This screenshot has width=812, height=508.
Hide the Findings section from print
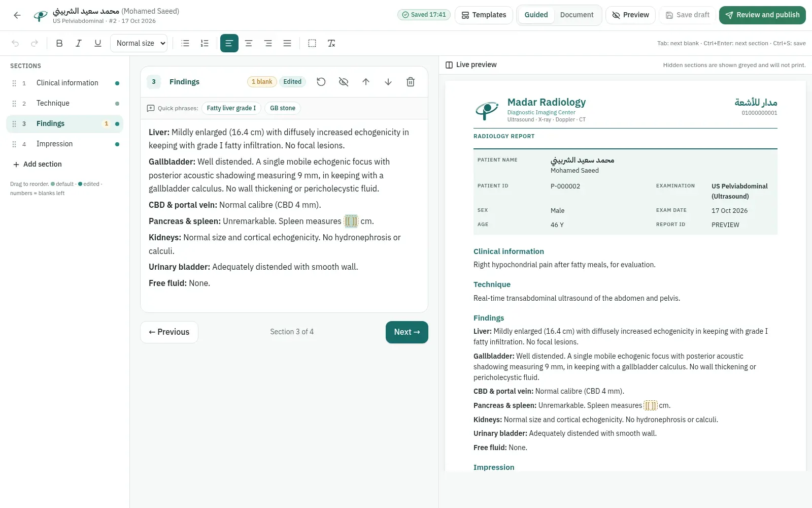tap(344, 82)
